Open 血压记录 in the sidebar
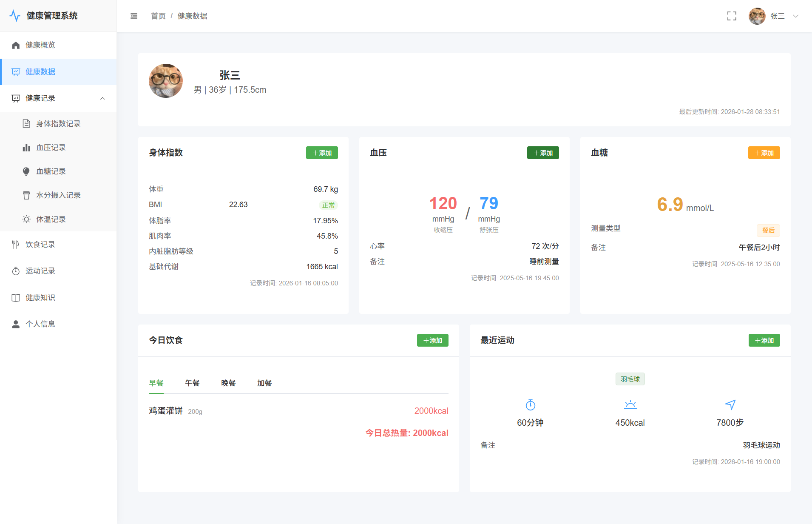 pos(51,148)
